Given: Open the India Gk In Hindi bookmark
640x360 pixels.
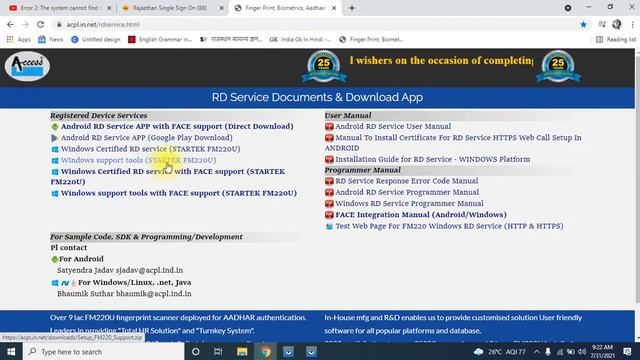Looking at the screenshot, I should point(300,40).
